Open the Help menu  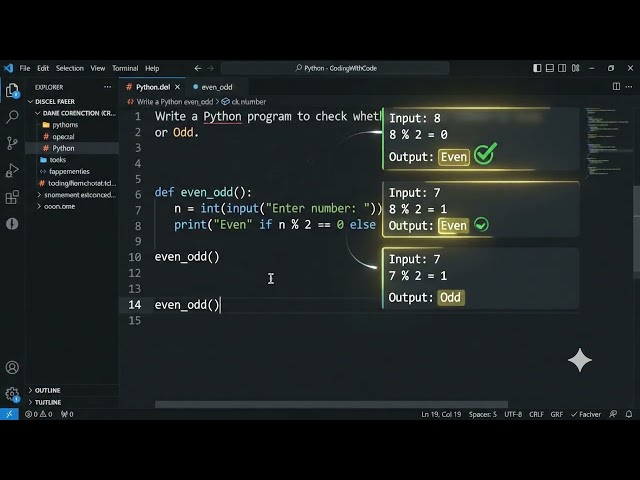coord(152,68)
